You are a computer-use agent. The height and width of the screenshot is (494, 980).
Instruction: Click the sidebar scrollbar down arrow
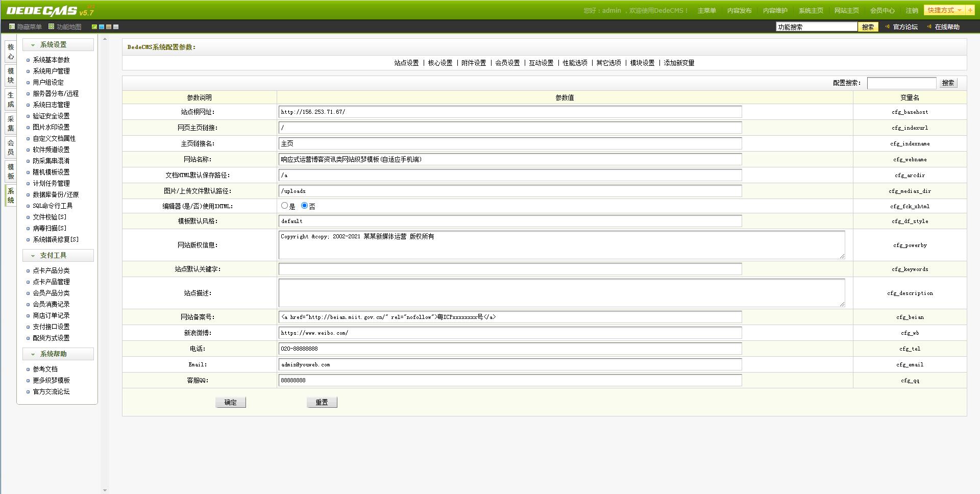(x=105, y=490)
